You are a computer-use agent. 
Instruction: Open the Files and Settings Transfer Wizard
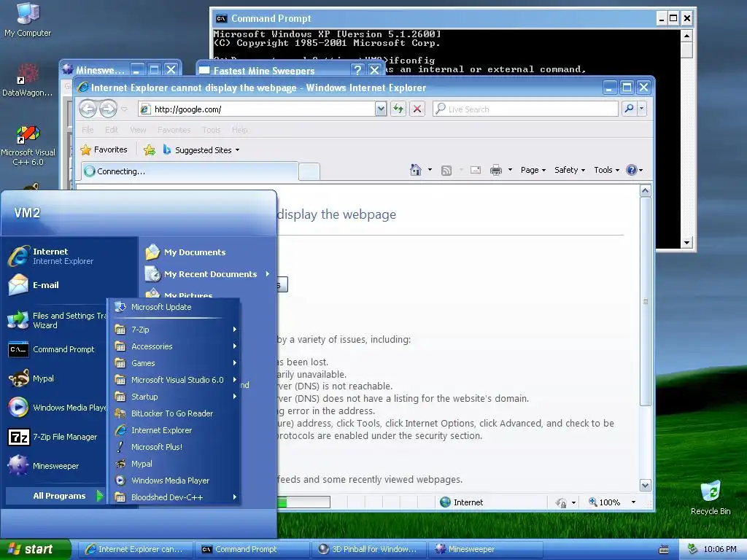56,321
